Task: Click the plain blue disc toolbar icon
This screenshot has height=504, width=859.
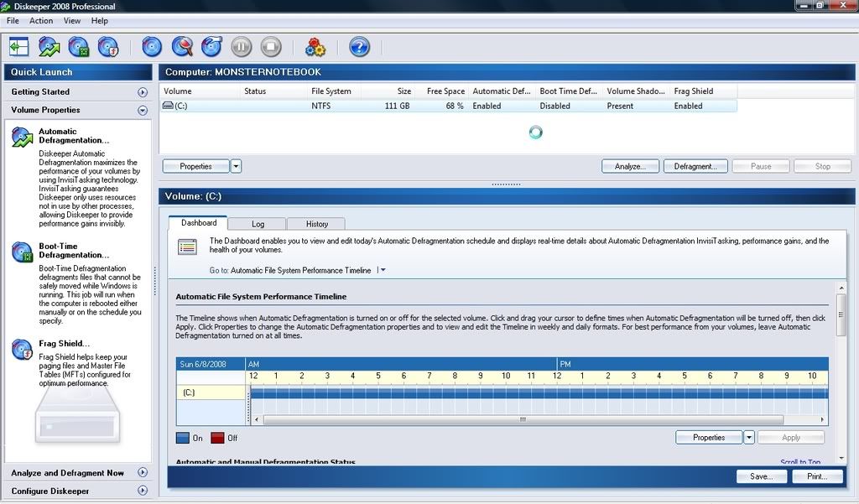Action: click(152, 47)
